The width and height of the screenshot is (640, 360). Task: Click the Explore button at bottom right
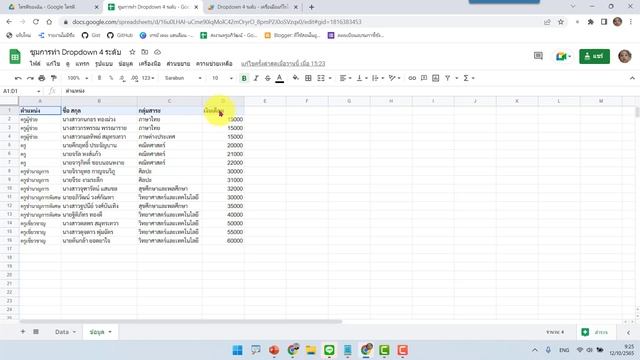coord(596,332)
